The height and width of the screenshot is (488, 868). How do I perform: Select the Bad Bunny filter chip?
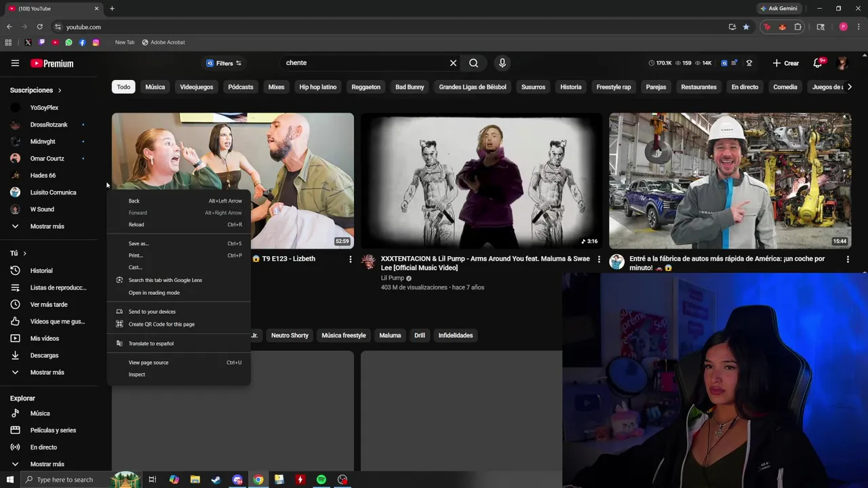(410, 87)
